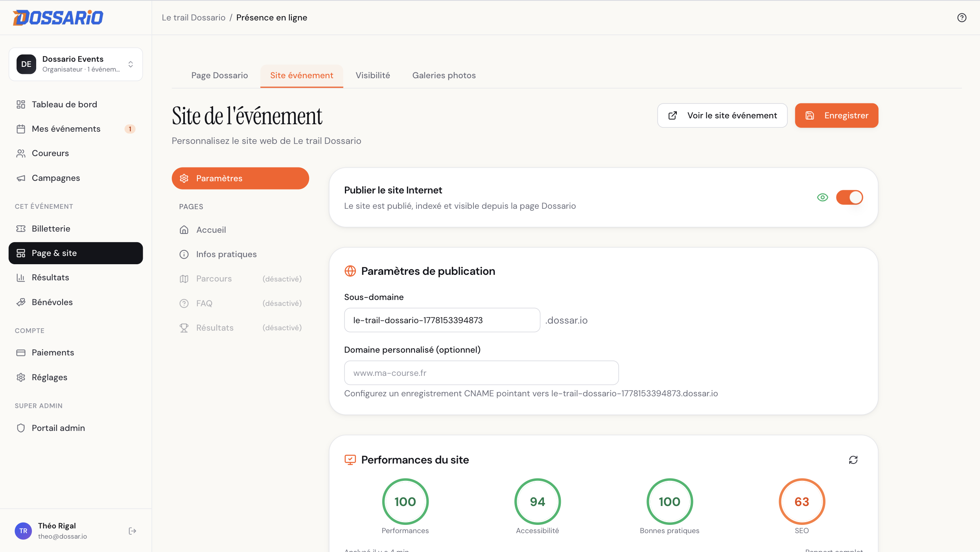This screenshot has width=980, height=552.
Task: Open the Accueil page
Action: 240,230
